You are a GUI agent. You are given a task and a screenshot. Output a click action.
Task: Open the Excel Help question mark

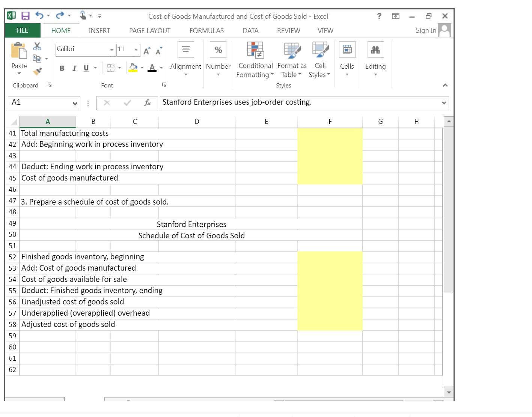pos(379,16)
